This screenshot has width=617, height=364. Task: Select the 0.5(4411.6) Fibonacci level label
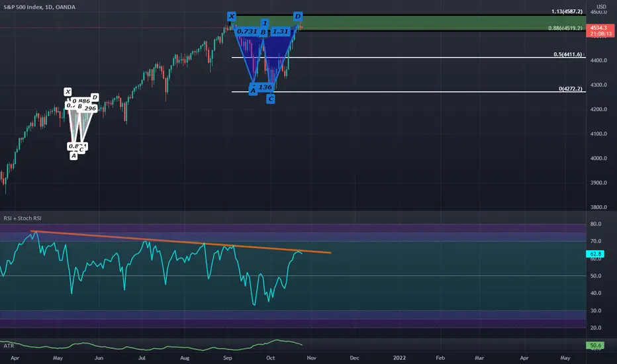pos(568,54)
